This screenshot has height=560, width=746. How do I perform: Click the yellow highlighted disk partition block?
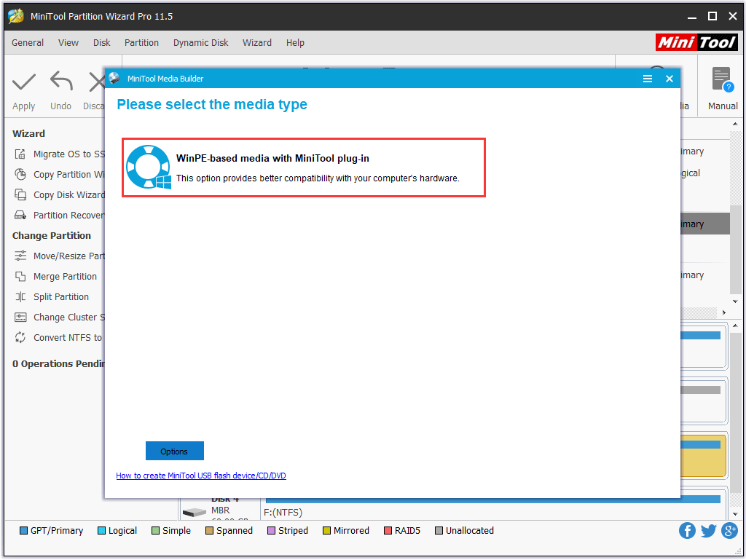click(x=703, y=455)
